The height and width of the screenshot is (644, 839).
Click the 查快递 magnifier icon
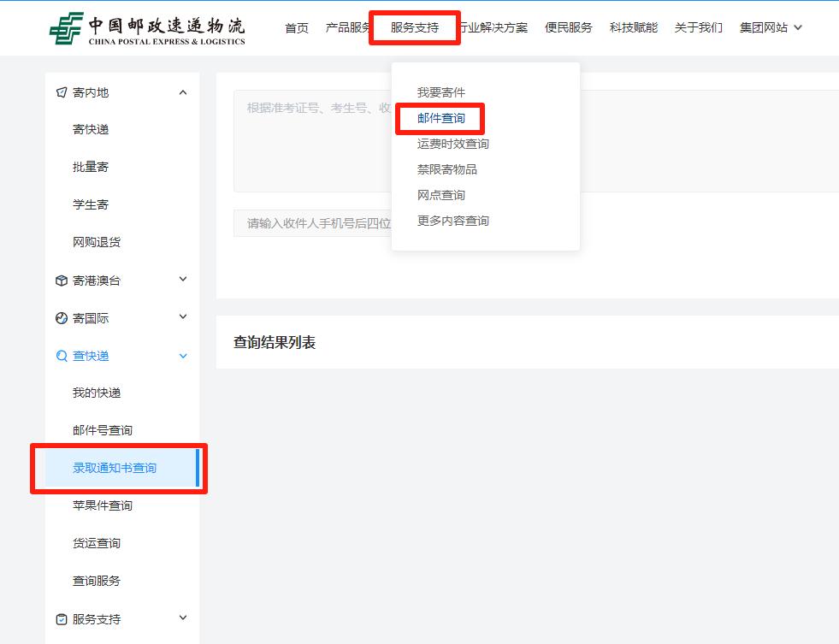click(62, 356)
